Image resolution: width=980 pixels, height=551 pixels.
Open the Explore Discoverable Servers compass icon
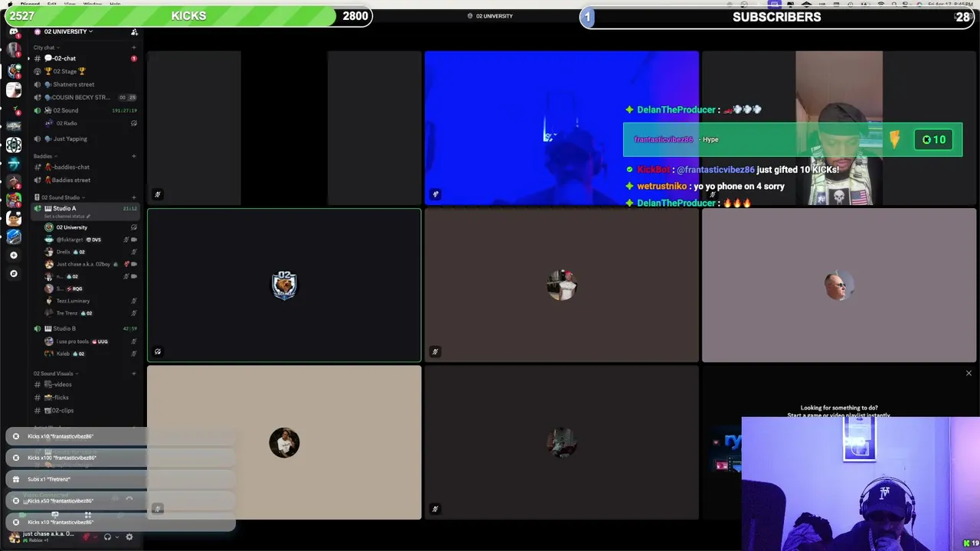point(13,273)
